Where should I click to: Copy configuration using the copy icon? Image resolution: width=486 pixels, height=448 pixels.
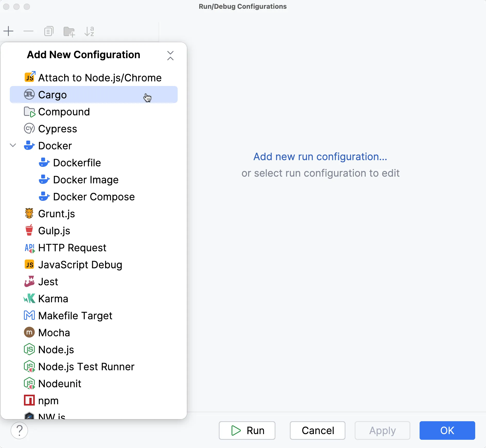pos(49,31)
